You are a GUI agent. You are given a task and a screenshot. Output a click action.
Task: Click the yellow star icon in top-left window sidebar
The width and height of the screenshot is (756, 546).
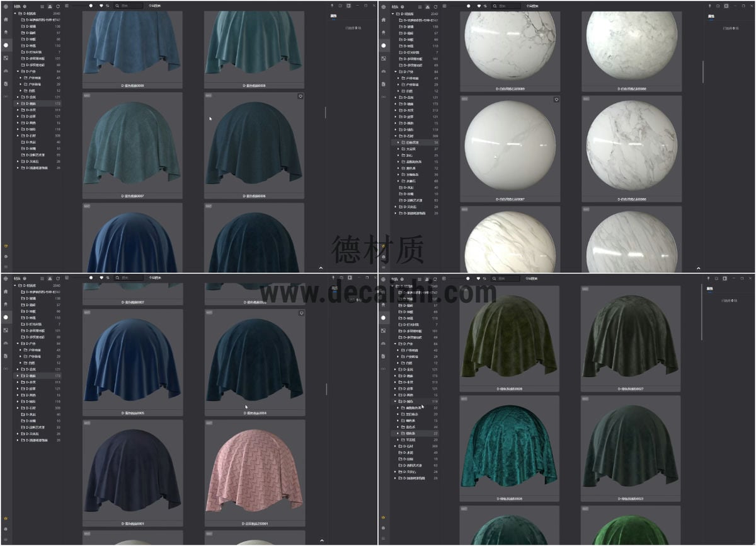(6, 246)
